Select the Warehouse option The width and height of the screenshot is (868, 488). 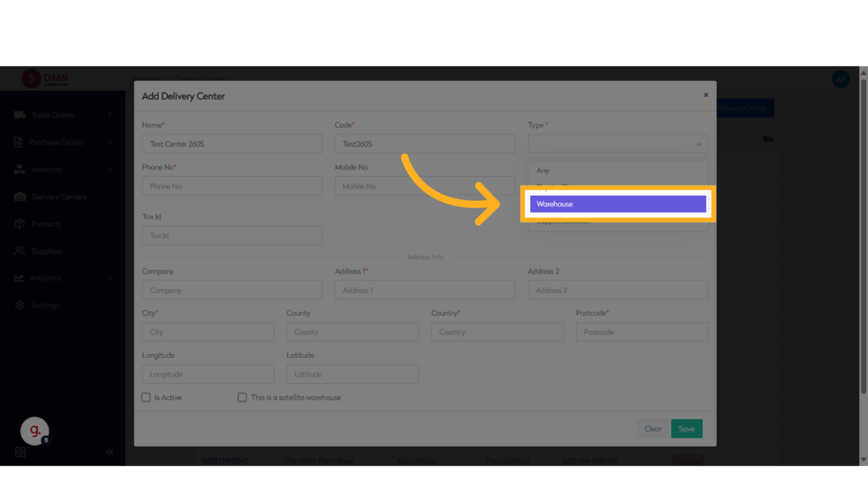click(617, 204)
